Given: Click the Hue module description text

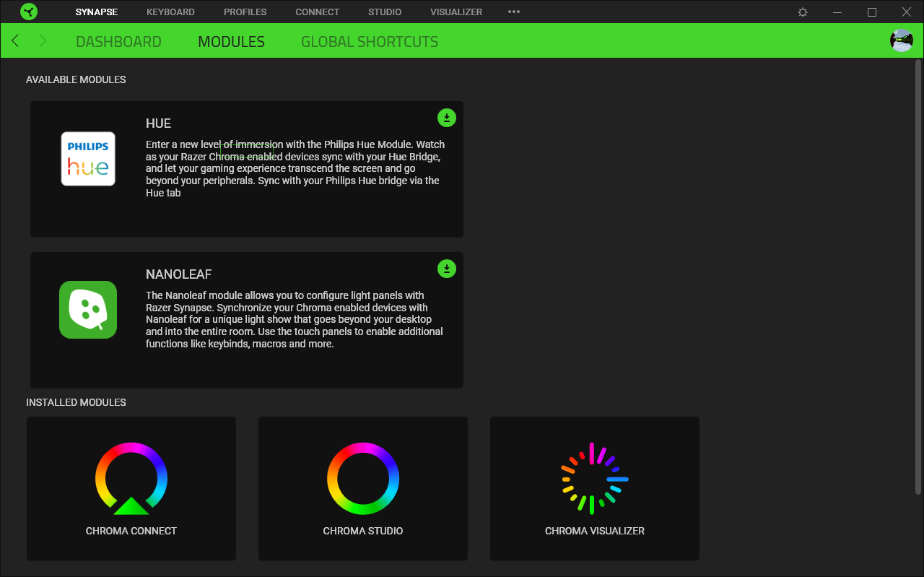Looking at the screenshot, I should 295,169.
